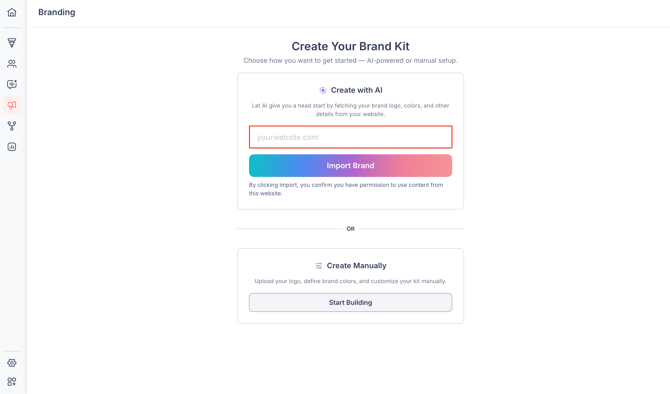Image resolution: width=670 pixels, height=394 pixels.
Task: Click the Create Manually heading text
Action: pos(356,266)
